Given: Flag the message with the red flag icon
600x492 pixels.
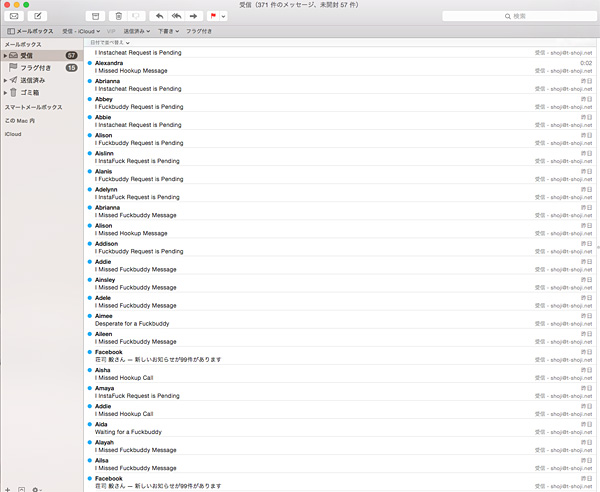Looking at the screenshot, I should point(213,16).
